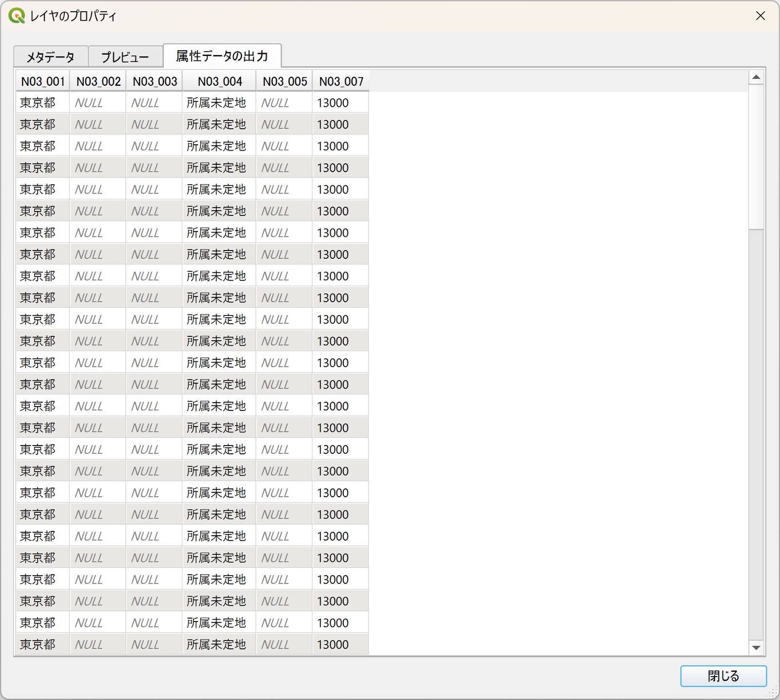780x700 pixels.
Task: Select the 属性データの出力 tab
Action: (222, 56)
